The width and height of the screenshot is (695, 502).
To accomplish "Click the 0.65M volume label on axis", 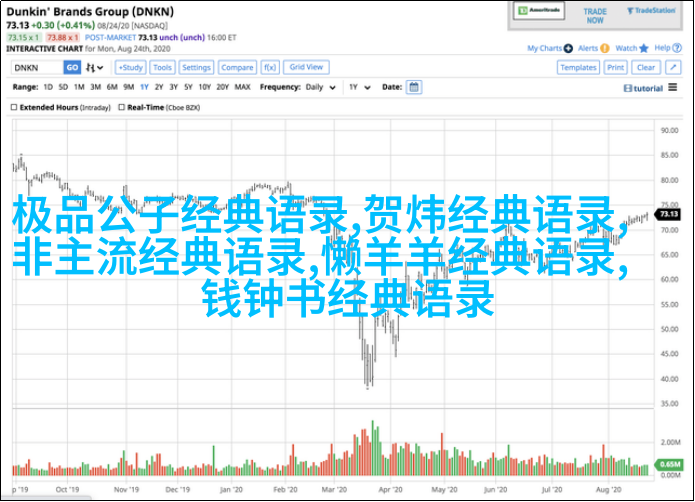I will pos(669,464).
